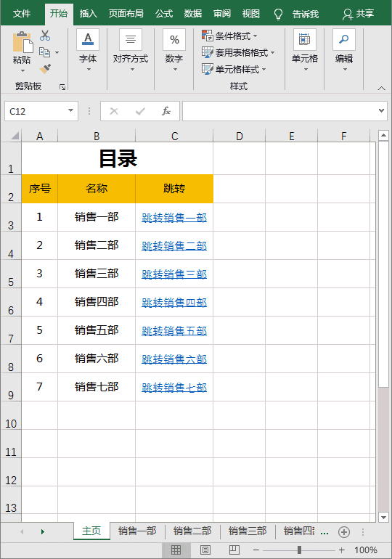The image size is (392, 559).
Task: Select column D header
Action: (x=239, y=136)
